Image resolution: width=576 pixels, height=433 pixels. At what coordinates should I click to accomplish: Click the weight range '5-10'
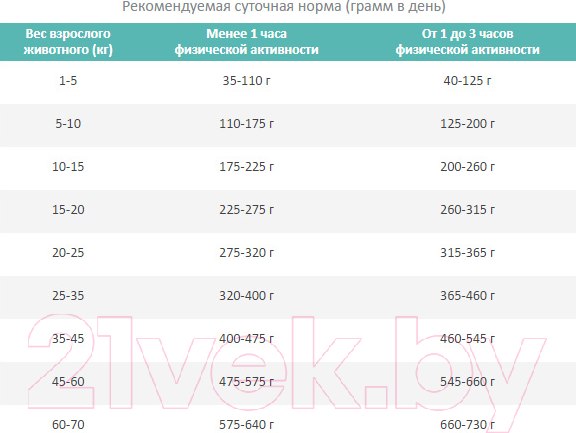[68, 123]
